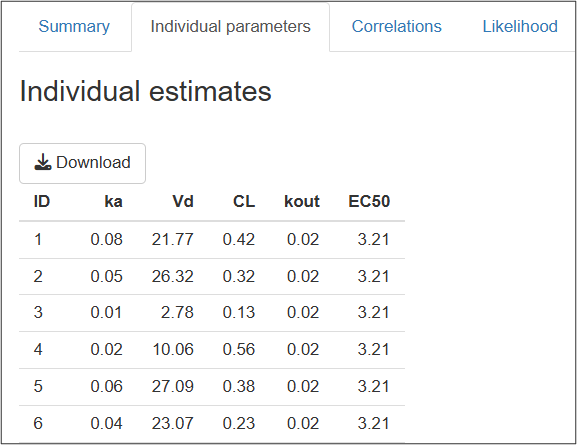
Task: Open the Summary tab
Action: coord(74,27)
